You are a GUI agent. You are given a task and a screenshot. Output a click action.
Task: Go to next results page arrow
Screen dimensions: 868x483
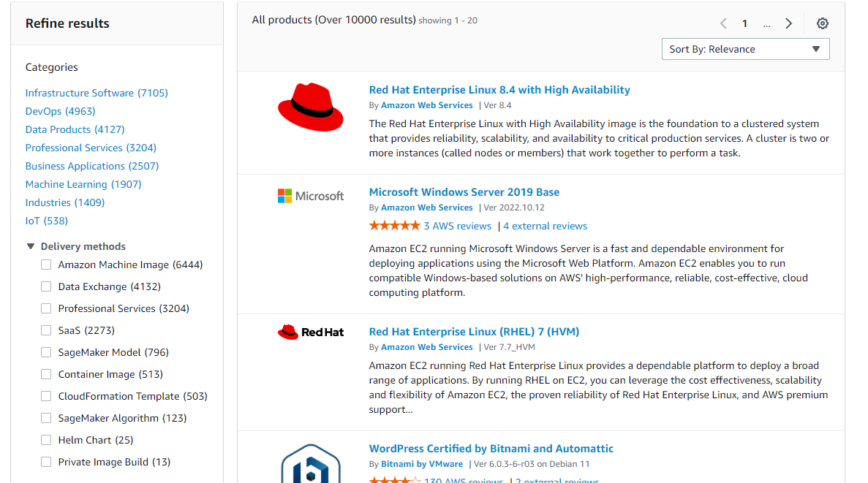click(789, 23)
